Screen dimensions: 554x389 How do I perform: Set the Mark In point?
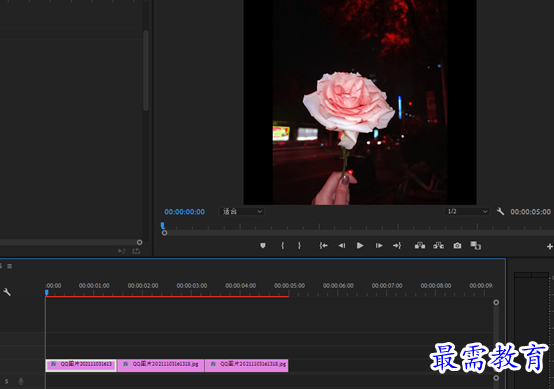click(x=282, y=246)
